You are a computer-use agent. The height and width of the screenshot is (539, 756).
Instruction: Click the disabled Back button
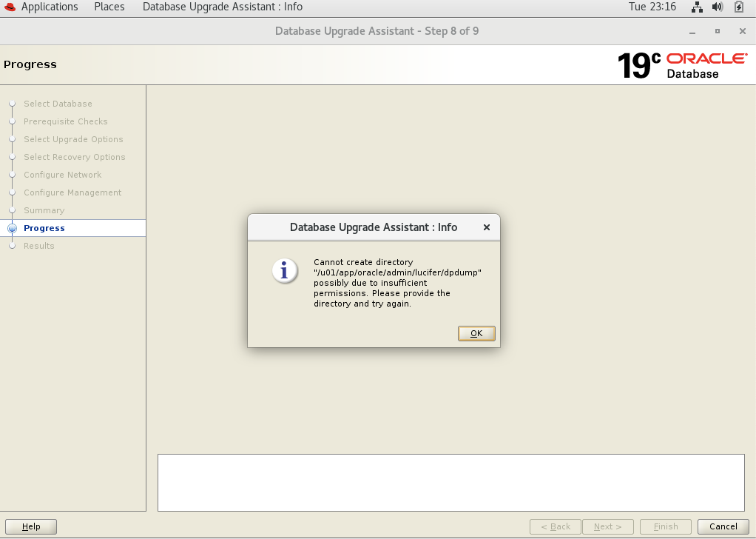pyautogui.click(x=555, y=526)
